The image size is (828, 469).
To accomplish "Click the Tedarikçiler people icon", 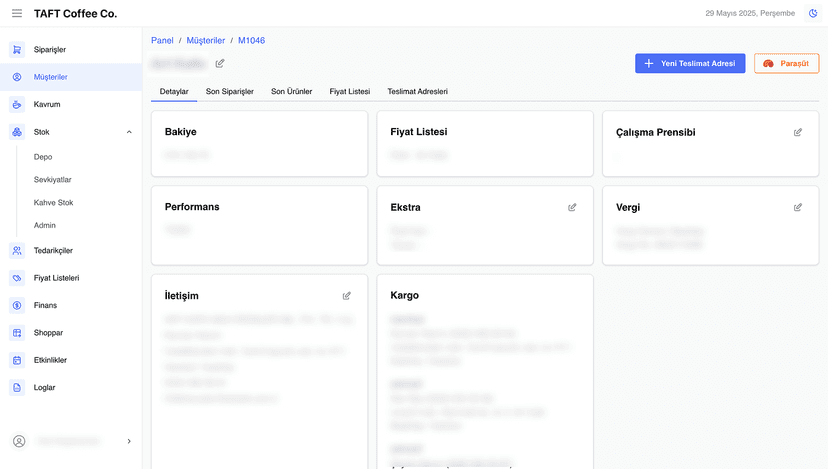I will click(17, 250).
